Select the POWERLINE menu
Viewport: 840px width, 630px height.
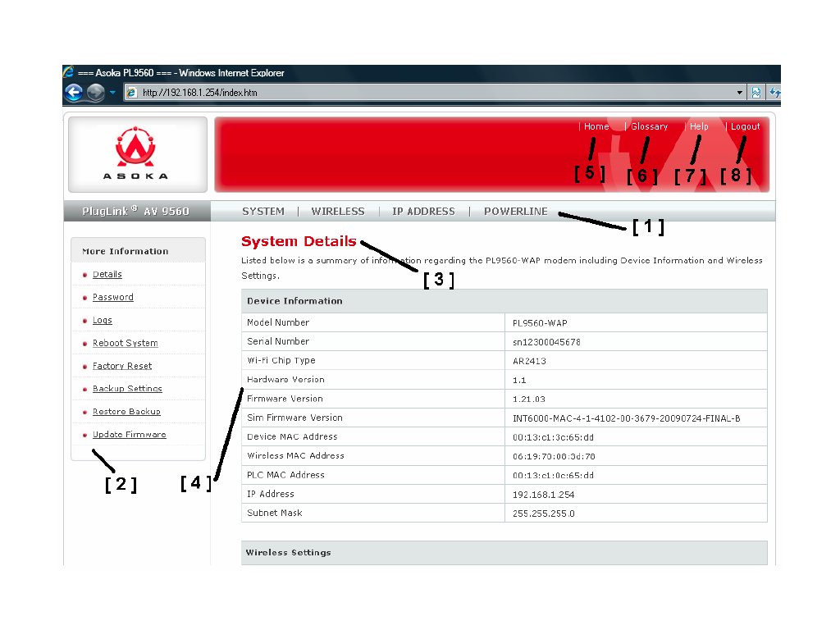tap(515, 212)
